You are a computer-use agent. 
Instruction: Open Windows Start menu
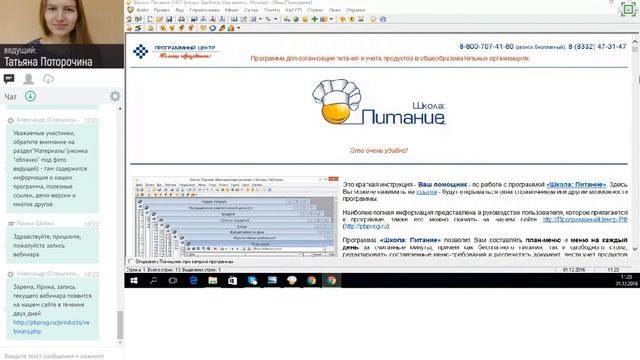[133, 280]
